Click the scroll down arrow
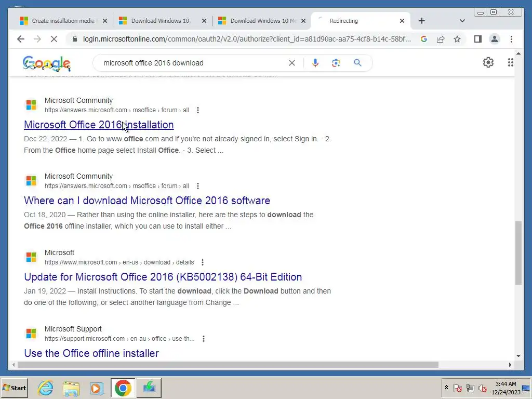The image size is (532, 399). tap(518, 355)
